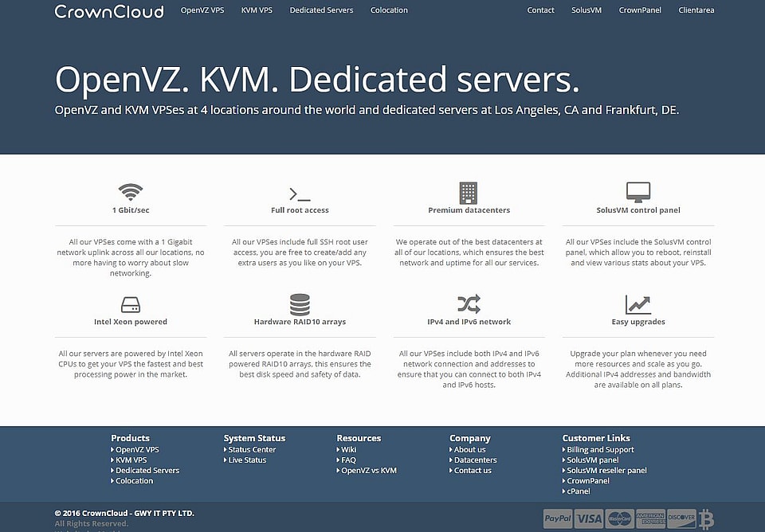The height and width of the screenshot is (532, 765).
Task: Open the OpenVZ VPS navigation item
Action: tap(202, 10)
